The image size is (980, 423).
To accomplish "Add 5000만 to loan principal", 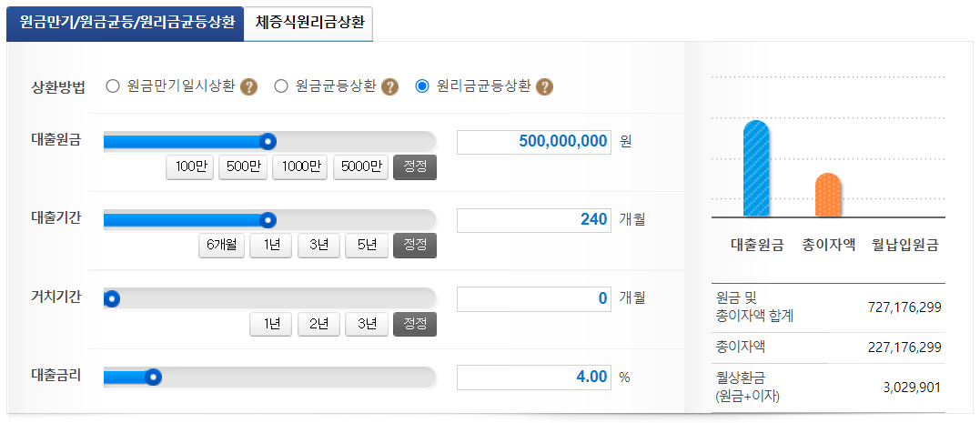I will pos(360,167).
